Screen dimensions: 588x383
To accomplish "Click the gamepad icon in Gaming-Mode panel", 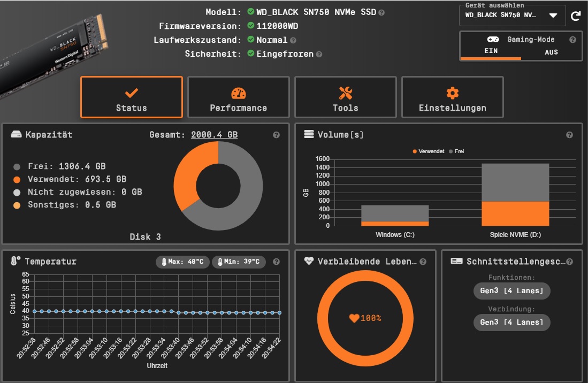I will click(493, 40).
